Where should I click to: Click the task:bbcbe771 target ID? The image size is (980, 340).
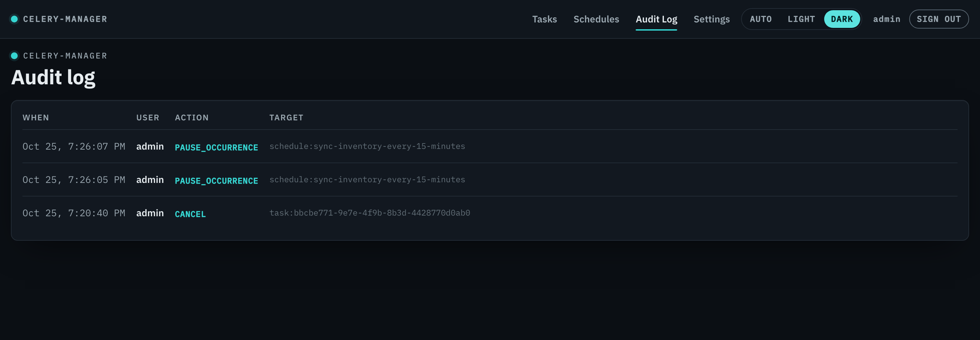pyautogui.click(x=370, y=213)
